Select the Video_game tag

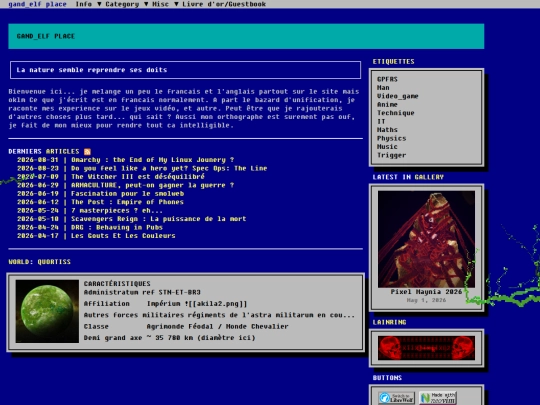397,96
